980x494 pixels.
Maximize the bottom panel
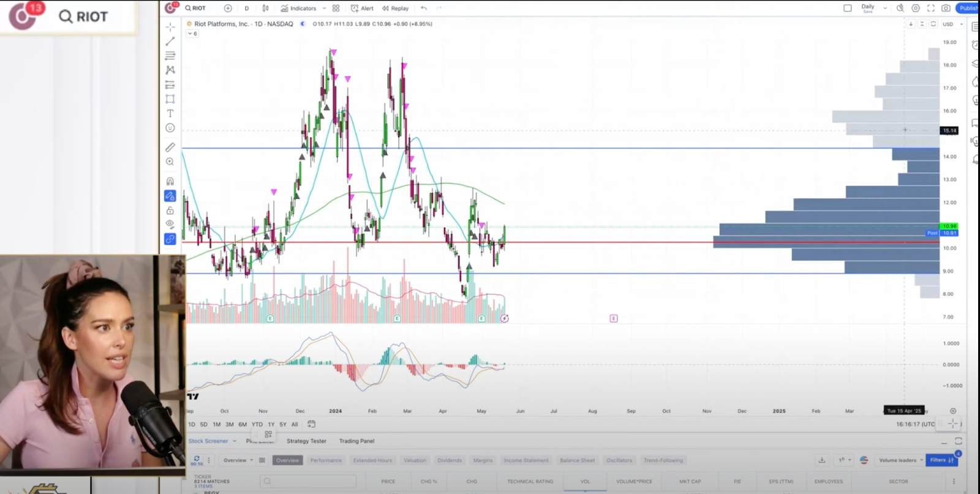[959, 441]
